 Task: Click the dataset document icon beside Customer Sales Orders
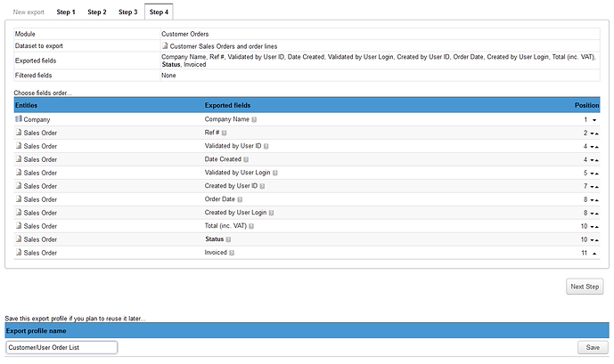[x=165, y=45]
